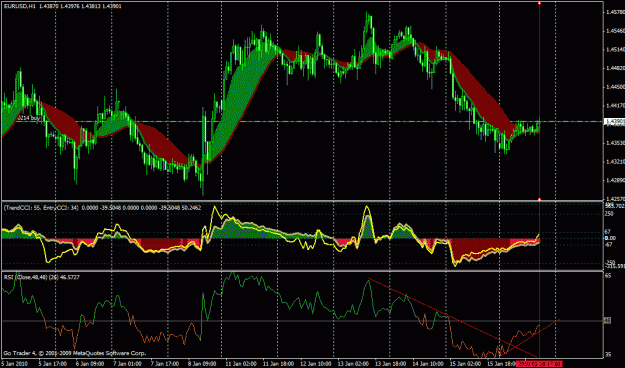The image size is (625, 368).
Task: Click the '11 Jan 18:00' time axis label
Action: point(278,364)
